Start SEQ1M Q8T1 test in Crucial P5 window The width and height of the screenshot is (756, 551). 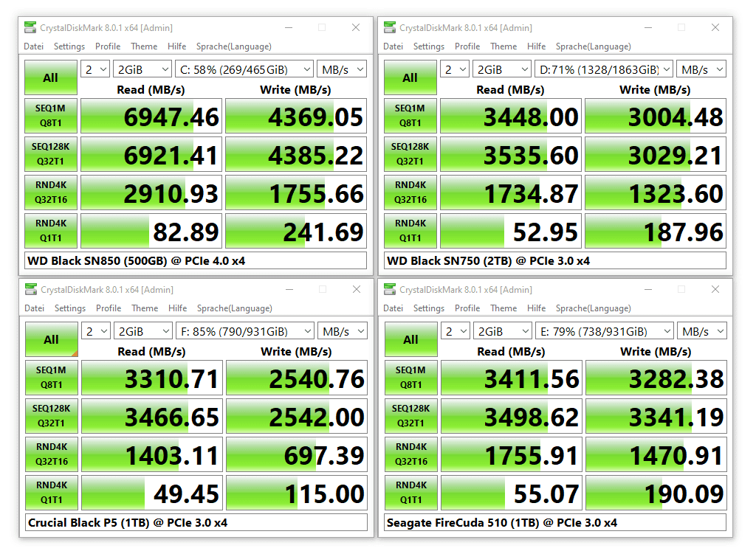click(52, 378)
